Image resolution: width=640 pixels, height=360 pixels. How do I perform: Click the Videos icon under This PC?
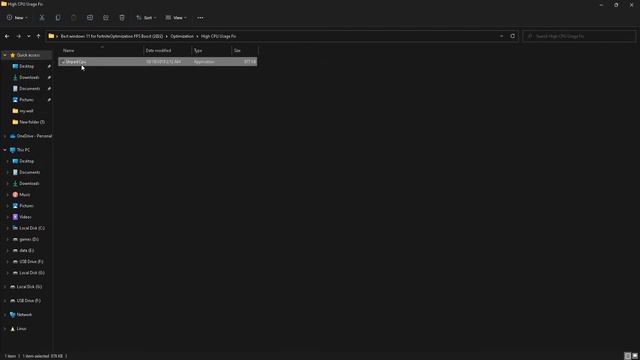pos(15,217)
